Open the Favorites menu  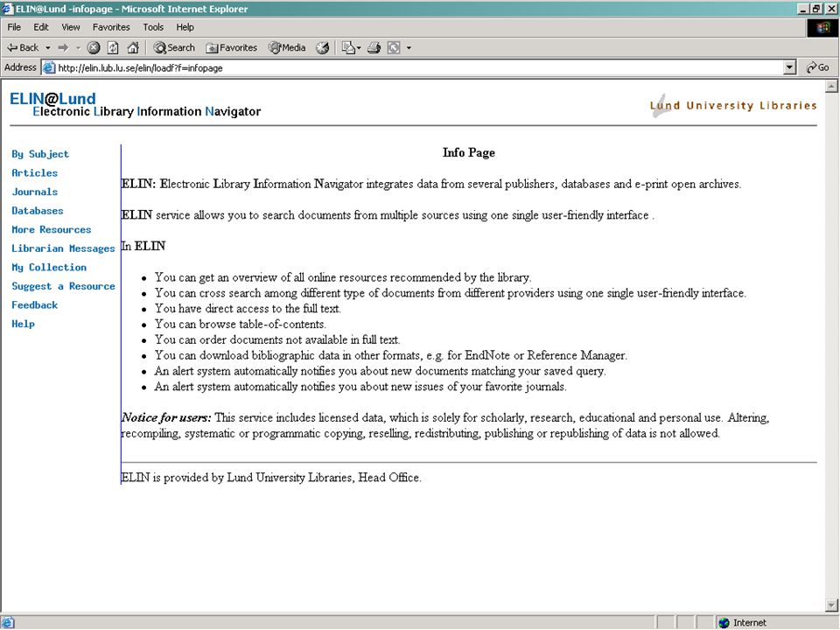pyautogui.click(x=111, y=27)
